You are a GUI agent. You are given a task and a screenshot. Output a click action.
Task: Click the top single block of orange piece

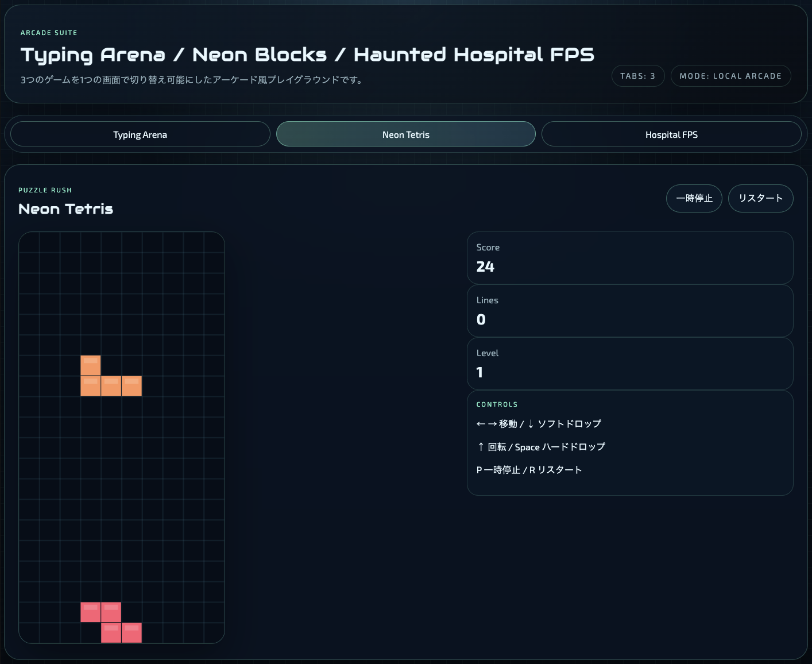pyautogui.click(x=91, y=365)
